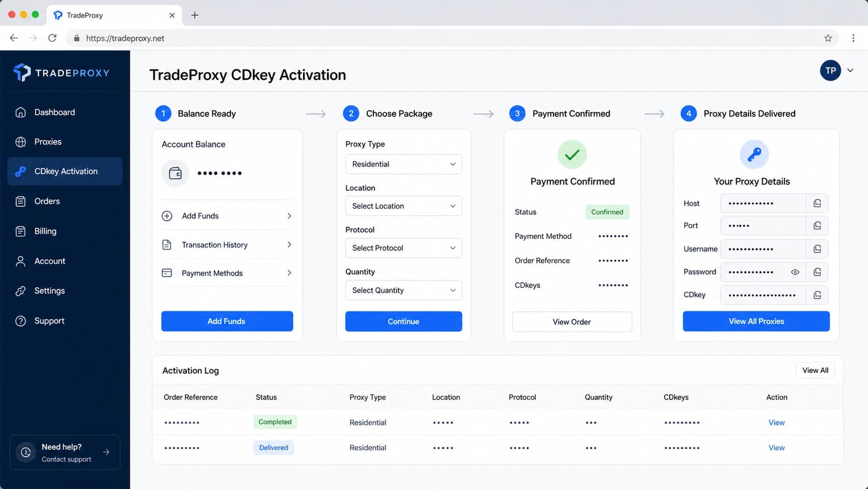Image resolution: width=868 pixels, height=489 pixels.
Task: Click the Confirmed status badge
Action: (607, 212)
